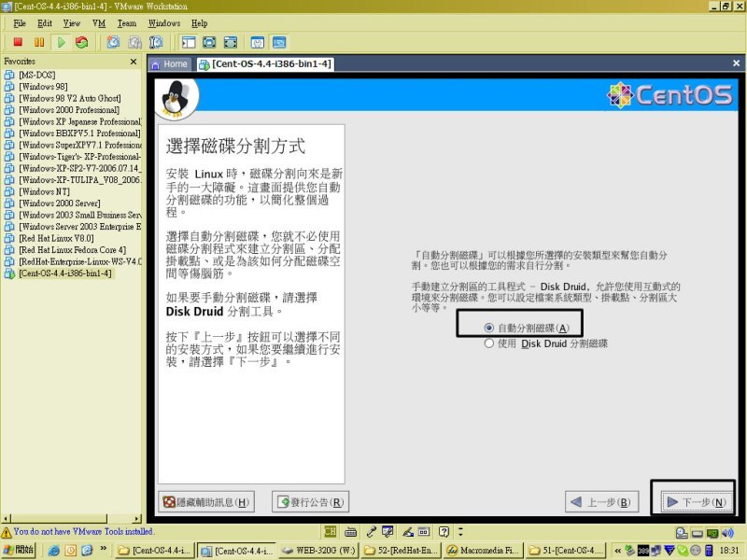This screenshot has width=747, height=560.
Task: Click the CD-ROM device status icon
Action: (682, 533)
